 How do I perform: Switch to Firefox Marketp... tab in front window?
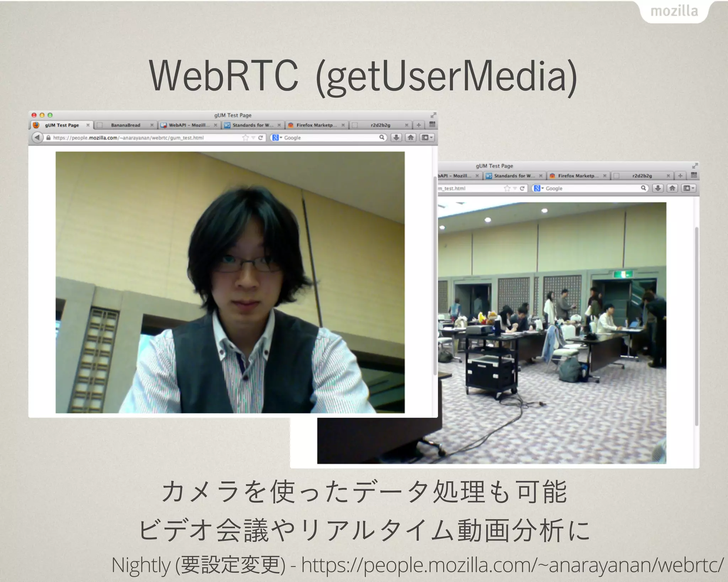coord(316,125)
